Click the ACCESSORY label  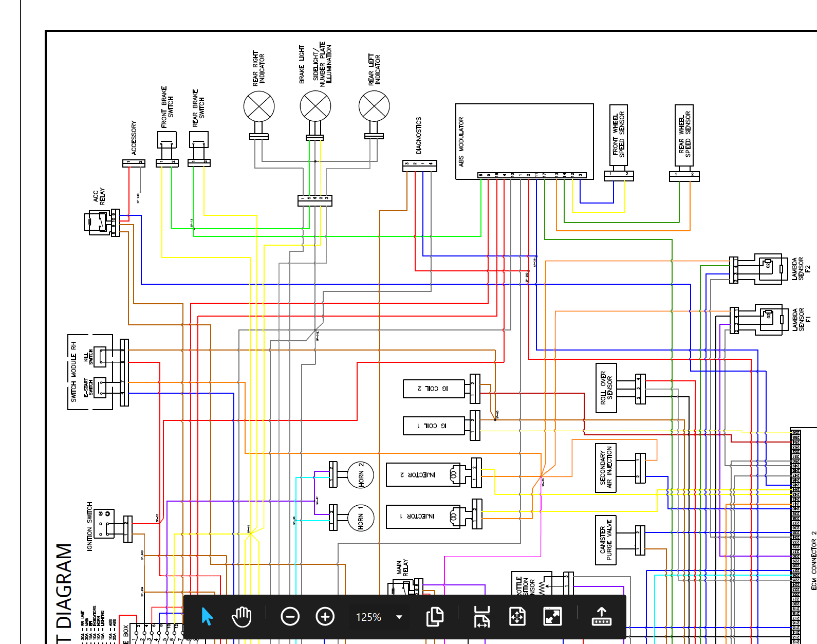click(134, 138)
